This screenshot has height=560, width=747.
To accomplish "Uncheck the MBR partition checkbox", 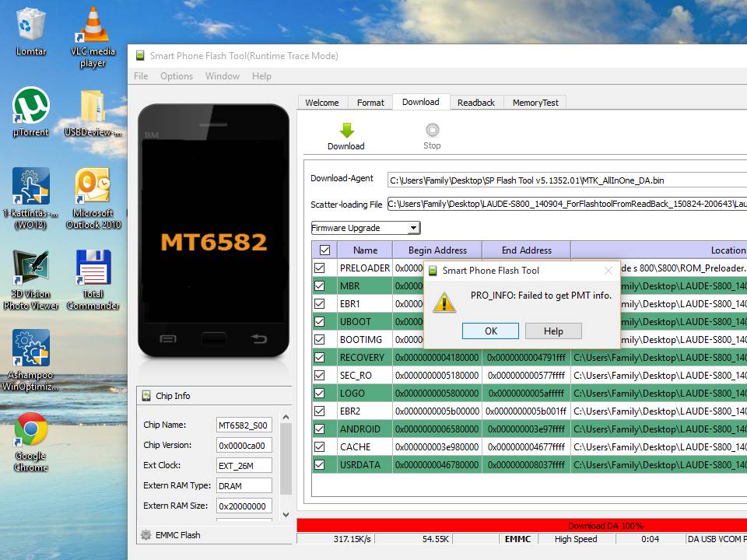I will click(319, 285).
